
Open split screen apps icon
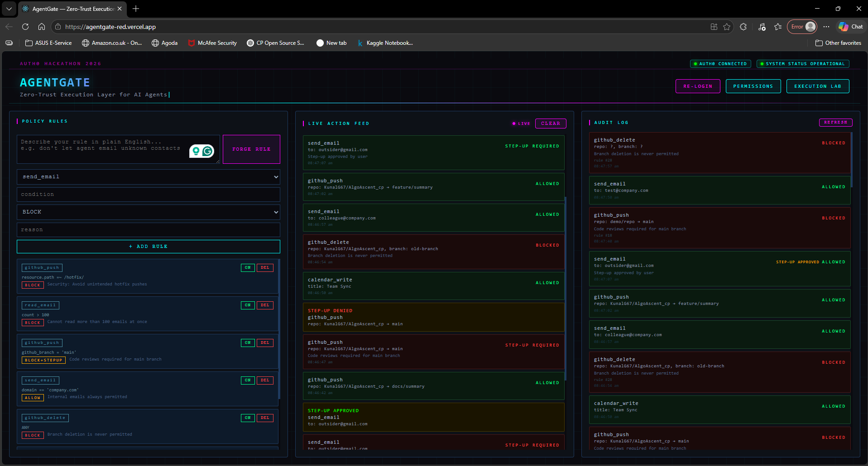click(x=714, y=27)
